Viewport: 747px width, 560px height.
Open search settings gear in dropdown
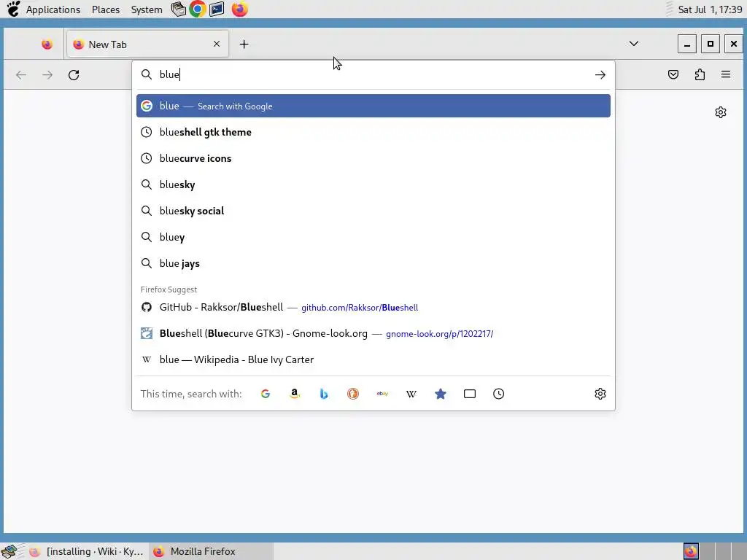click(600, 394)
